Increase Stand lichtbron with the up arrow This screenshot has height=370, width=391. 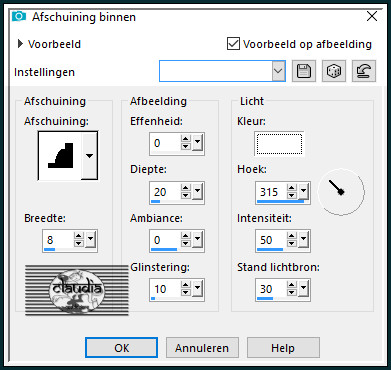coord(292,285)
